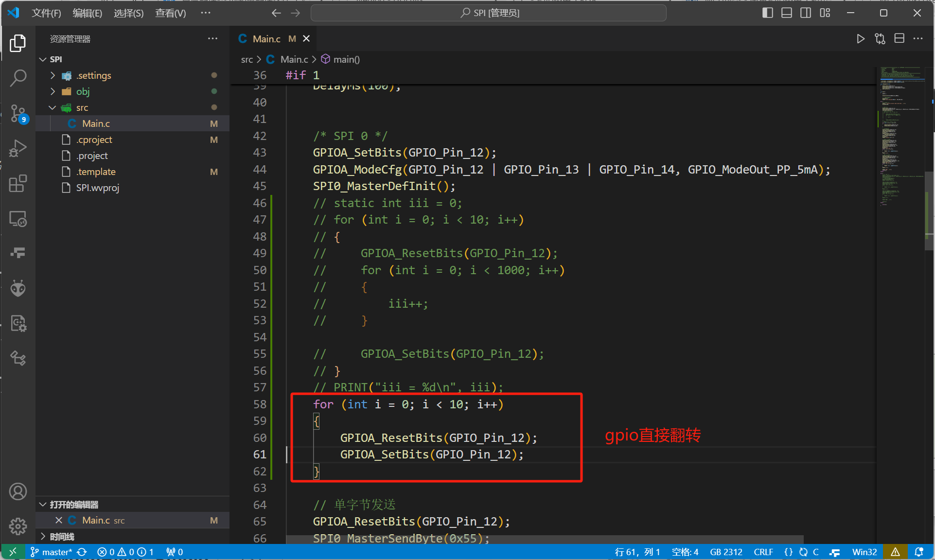Click the warning triangle in status bar

point(895,552)
